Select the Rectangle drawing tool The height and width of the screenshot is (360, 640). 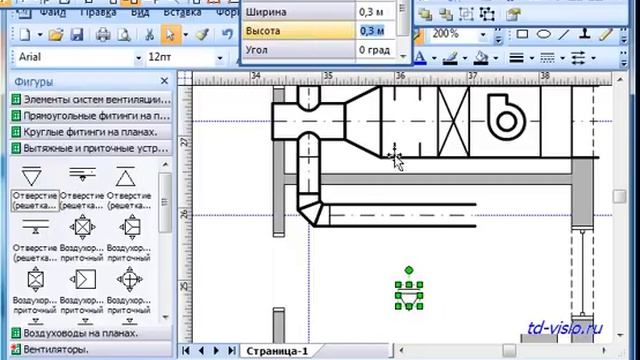coord(522,34)
